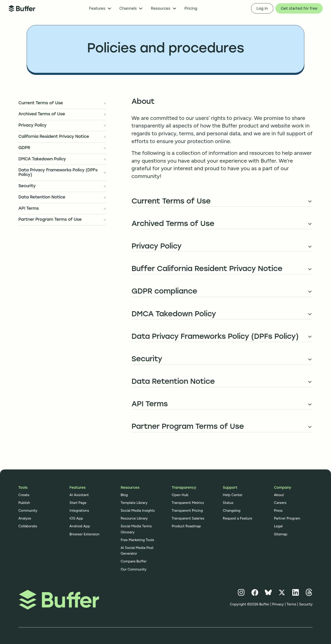Click Get started for free
The height and width of the screenshot is (644, 331).
[299, 8]
